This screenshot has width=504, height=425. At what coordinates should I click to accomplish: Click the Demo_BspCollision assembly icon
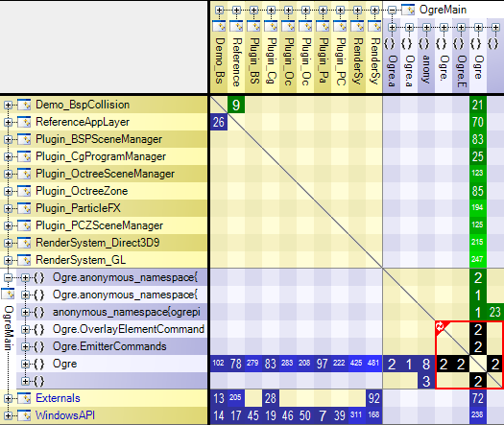coord(24,105)
